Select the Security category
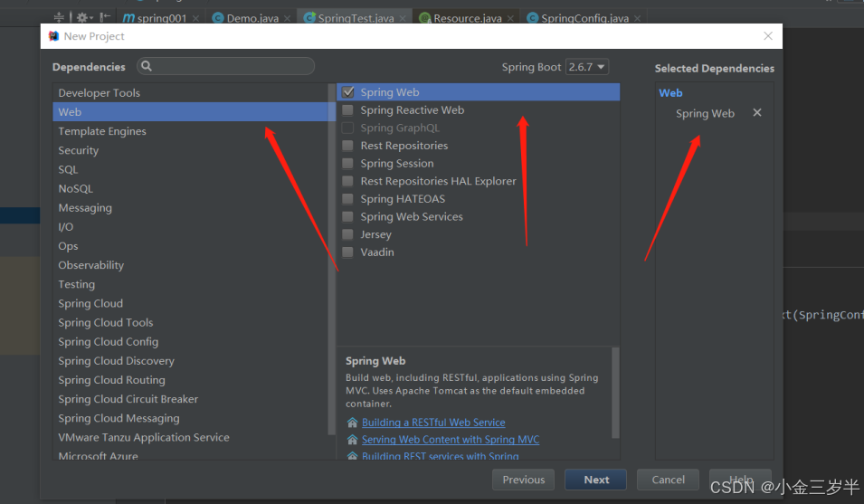This screenshot has height=504, width=864. 190,150
